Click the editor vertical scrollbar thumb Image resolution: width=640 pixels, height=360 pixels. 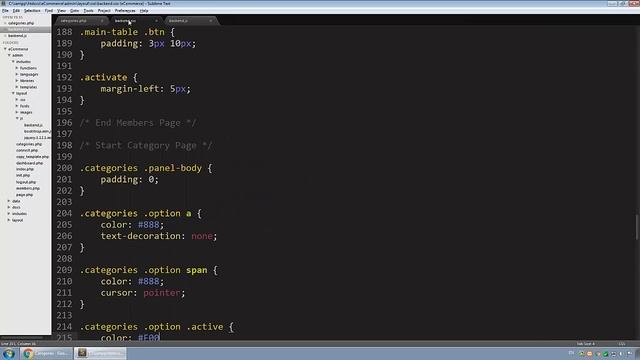[x=637, y=227]
